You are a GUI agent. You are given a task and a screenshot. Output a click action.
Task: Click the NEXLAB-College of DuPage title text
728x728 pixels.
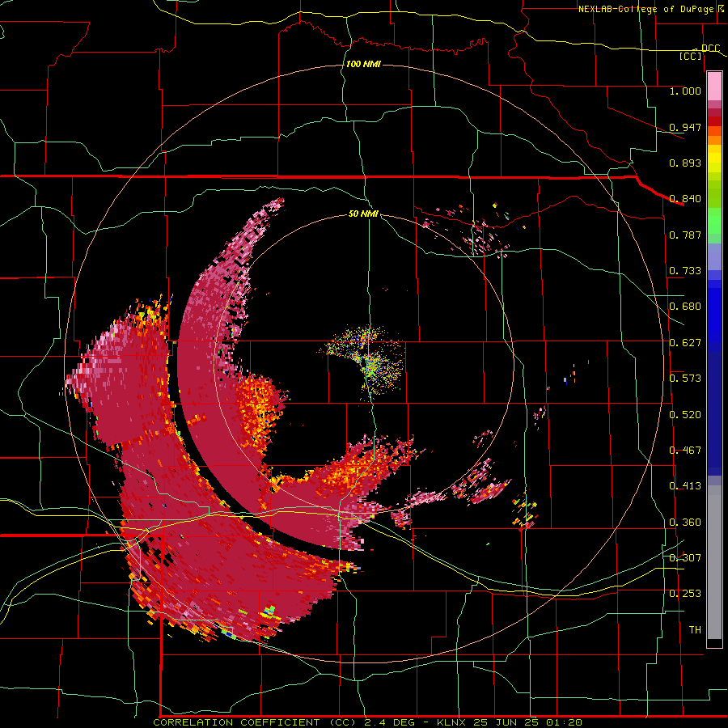coord(645,9)
